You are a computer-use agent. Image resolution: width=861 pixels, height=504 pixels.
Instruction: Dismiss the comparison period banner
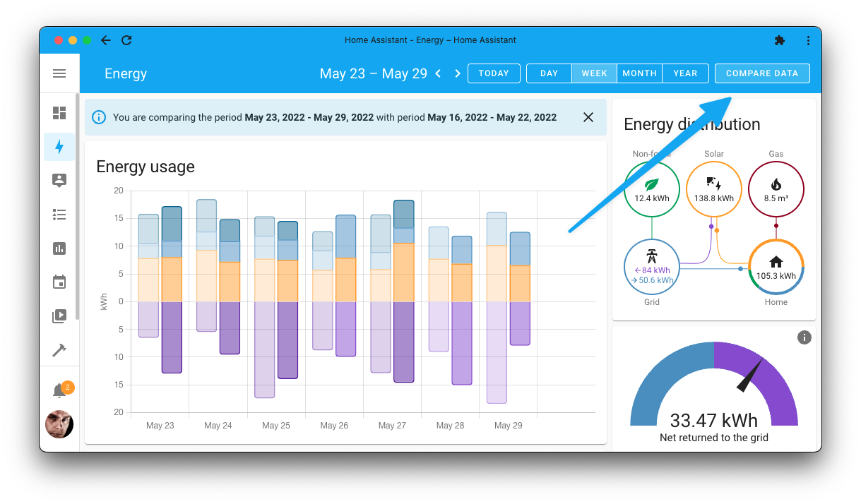pos(588,117)
